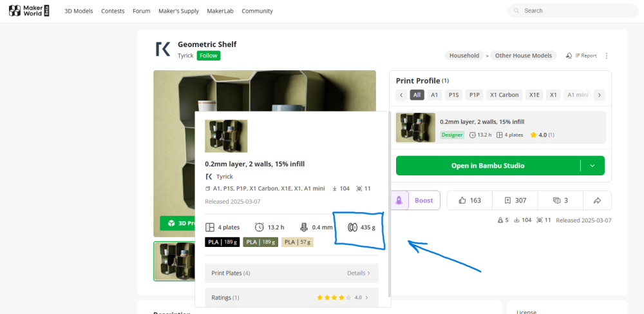644x314 pixels.
Task: Click the 0.4 mm nozzle icon
Action: coord(304,228)
